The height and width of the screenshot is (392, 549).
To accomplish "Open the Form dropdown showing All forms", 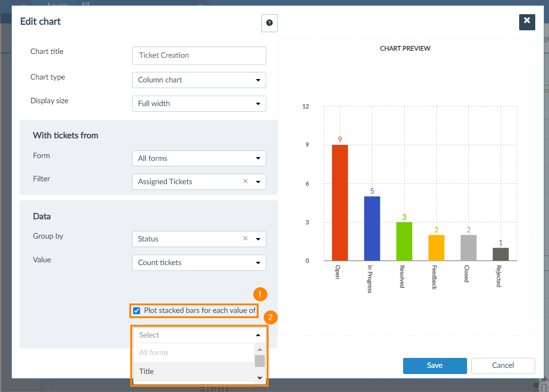I will tap(199, 159).
